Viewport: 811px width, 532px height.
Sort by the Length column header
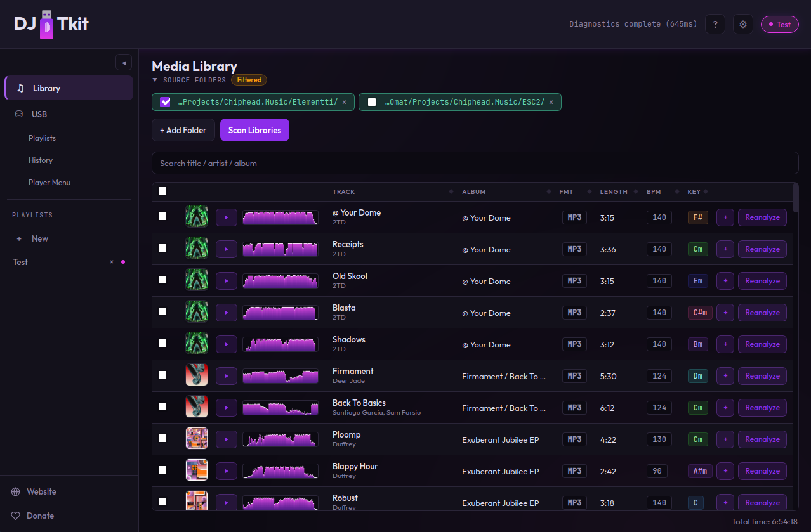(614, 191)
